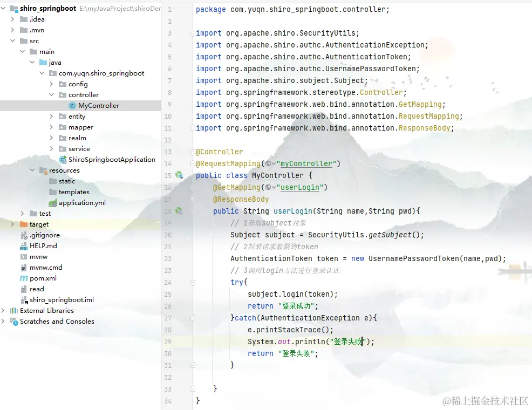Click the Spring bean gutter icon at line 15

click(x=179, y=175)
